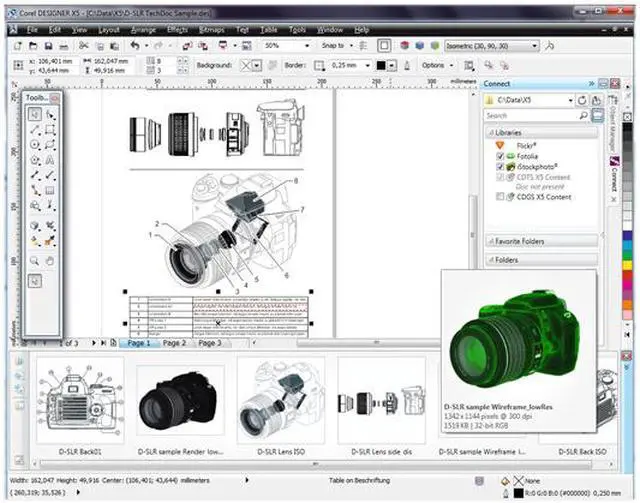The image size is (640, 503).
Task: Select the Zoom magnifier tool in toolbox
Action: (34, 259)
